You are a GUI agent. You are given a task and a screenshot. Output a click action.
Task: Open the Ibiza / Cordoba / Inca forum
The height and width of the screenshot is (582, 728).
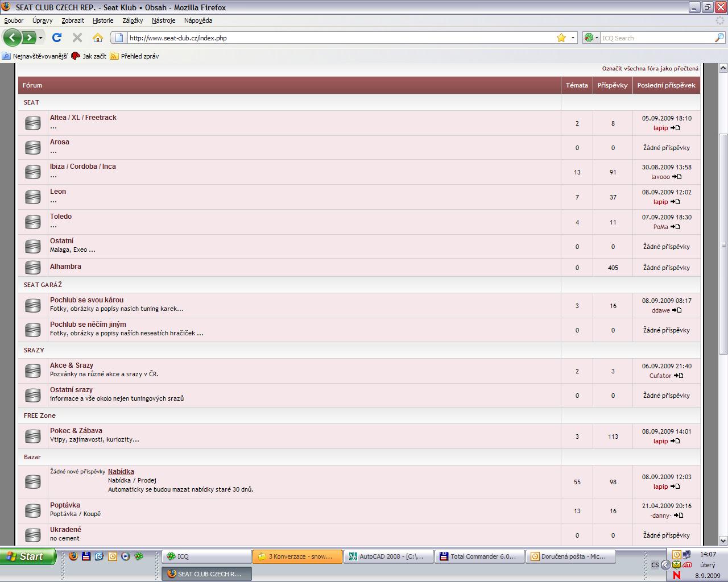[x=82, y=167]
